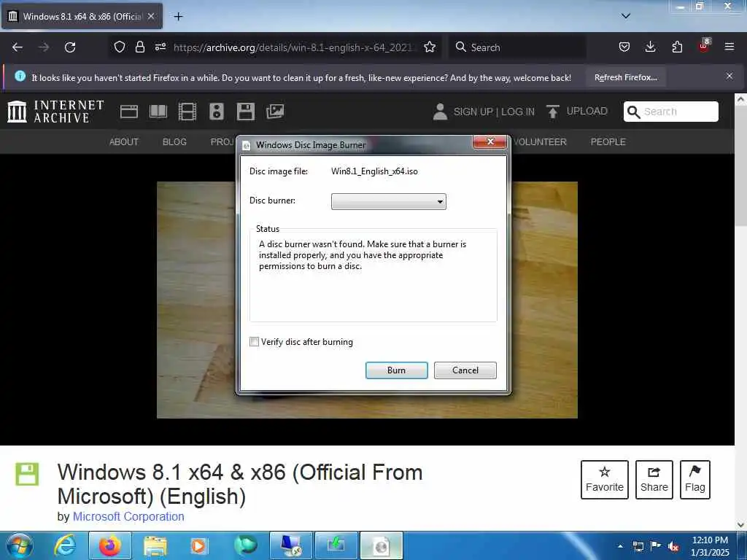Open the BLOG menu item
This screenshot has height=560, width=747.
point(174,142)
